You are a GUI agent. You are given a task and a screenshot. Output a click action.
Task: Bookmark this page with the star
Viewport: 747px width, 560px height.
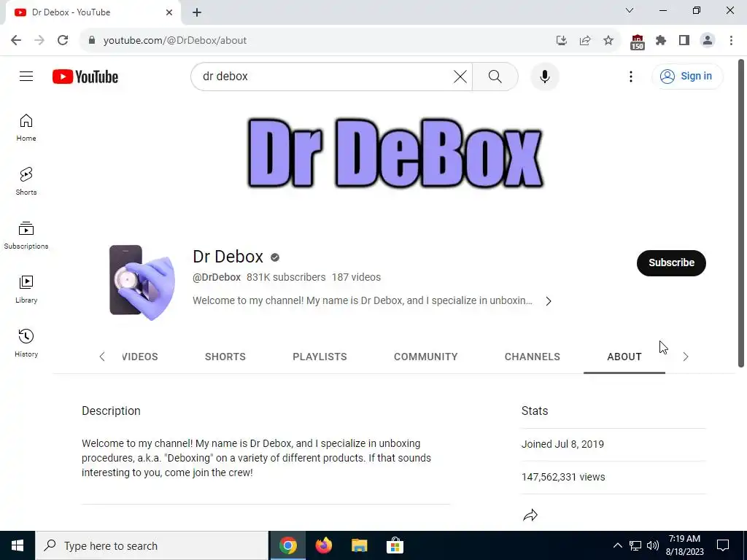(x=608, y=40)
